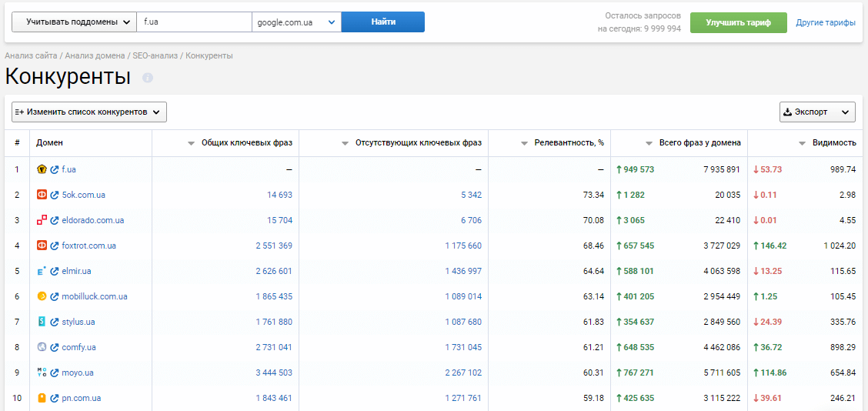Go to Анализ сайта breadcrumb
868x411 pixels.
click(x=31, y=55)
